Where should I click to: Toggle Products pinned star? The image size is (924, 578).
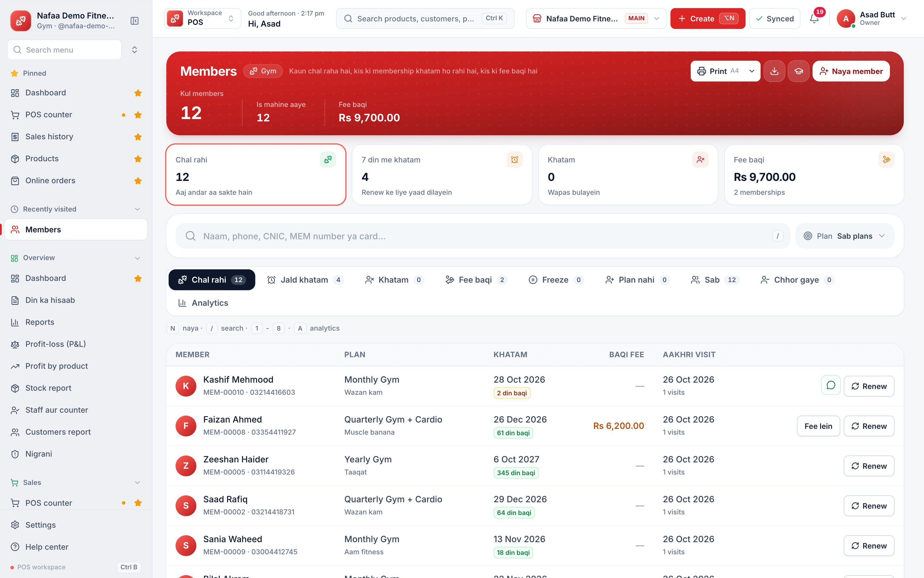[x=138, y=159]
